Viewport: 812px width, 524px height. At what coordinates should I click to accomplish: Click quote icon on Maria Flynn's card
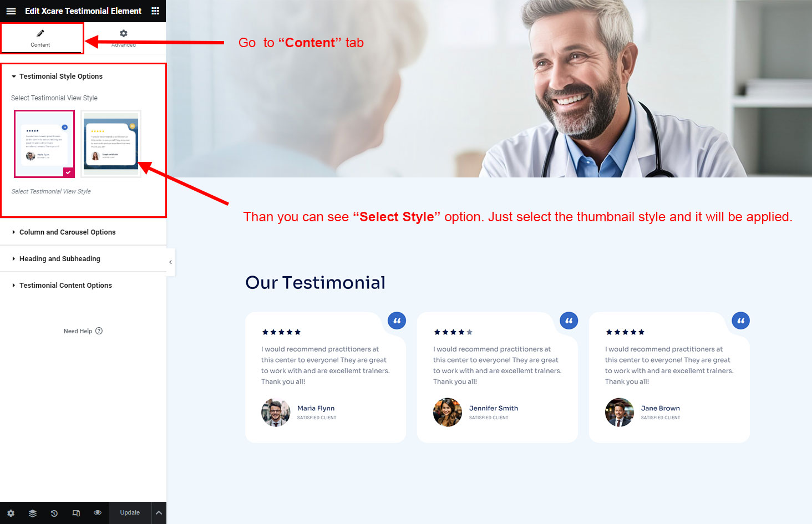(397, 320)
